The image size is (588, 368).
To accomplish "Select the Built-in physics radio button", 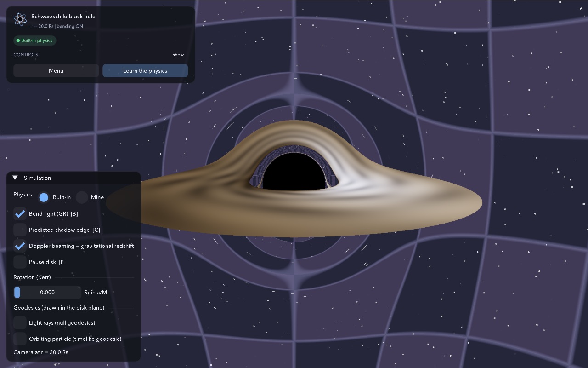I will point(44,197).
